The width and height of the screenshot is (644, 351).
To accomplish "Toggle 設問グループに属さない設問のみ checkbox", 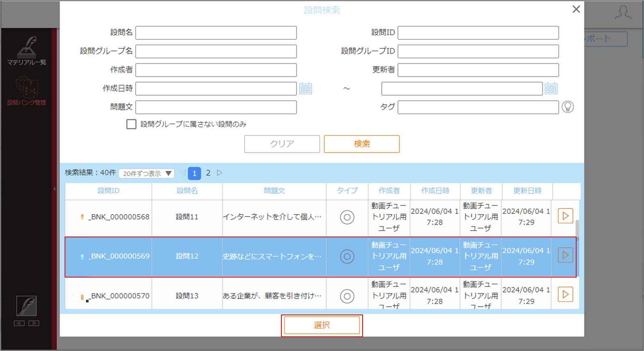I will (131, 124).
